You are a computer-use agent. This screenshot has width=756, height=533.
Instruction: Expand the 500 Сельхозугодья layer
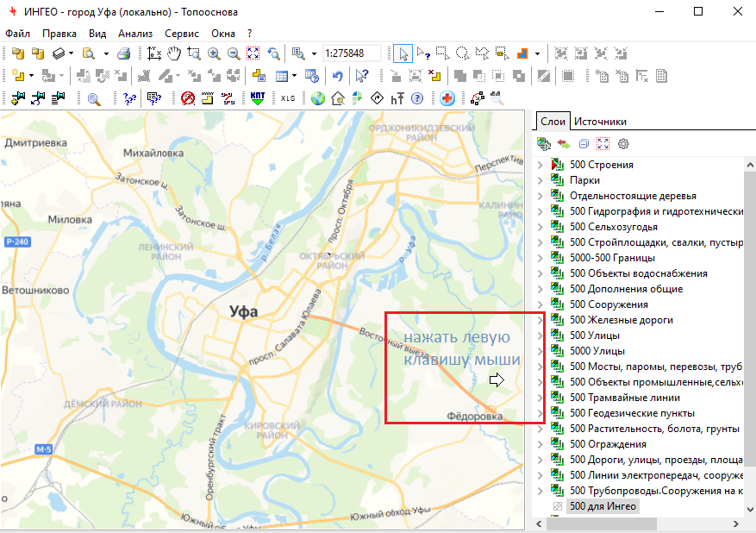[540, 227]
